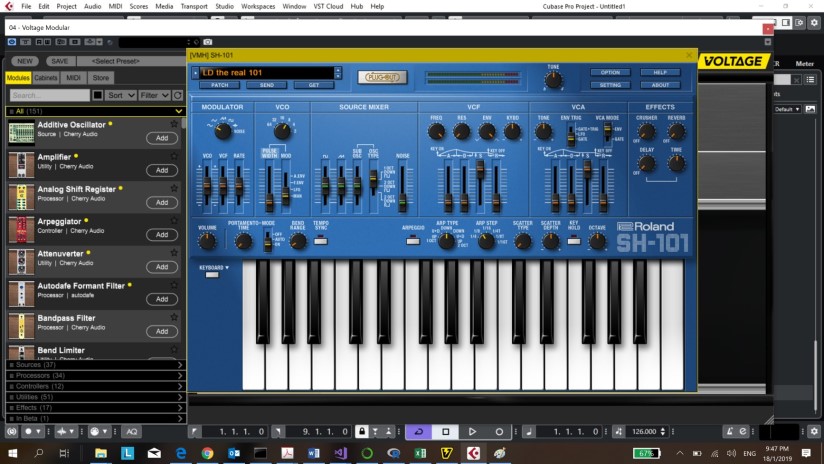
Task: Open Excel from the taskbar
Action: point(420,452)
